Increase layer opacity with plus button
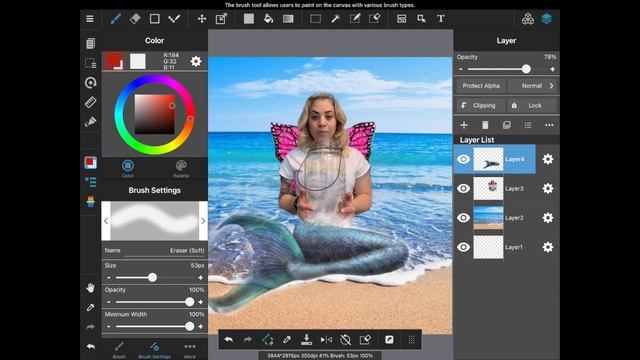 click(553, 69)
